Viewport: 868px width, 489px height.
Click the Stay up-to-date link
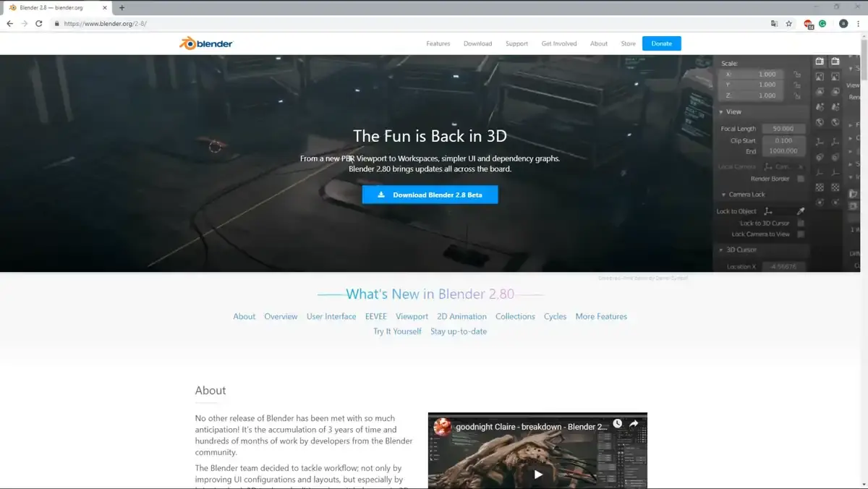(x=459, y=331)
